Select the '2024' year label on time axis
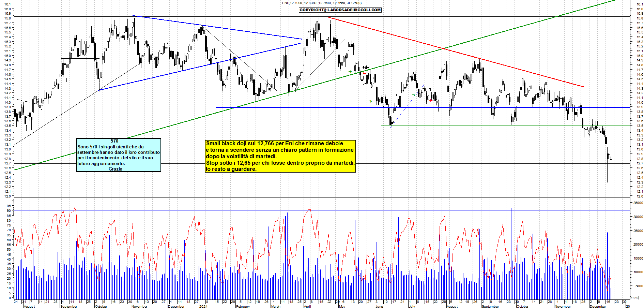This screenshot has height=308, width=644. (x=203, y=306)
